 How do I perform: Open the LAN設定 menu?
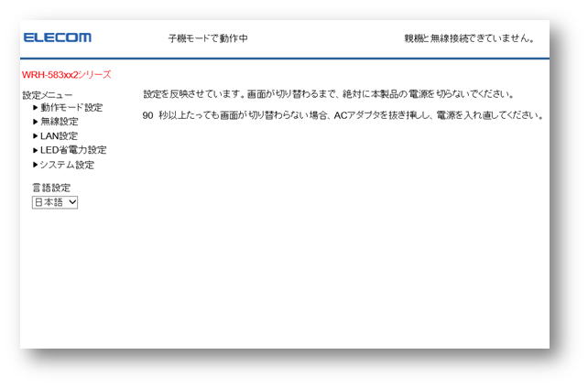pyautogui.click(x=59, y=136)
